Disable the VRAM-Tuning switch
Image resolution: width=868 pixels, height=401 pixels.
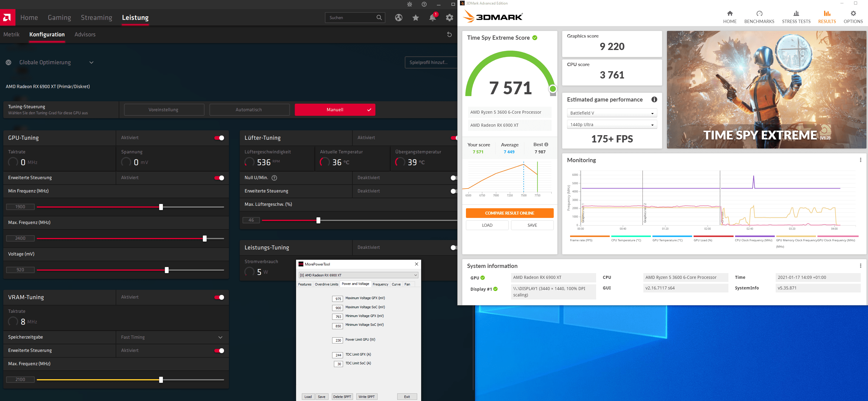[219, 297]
